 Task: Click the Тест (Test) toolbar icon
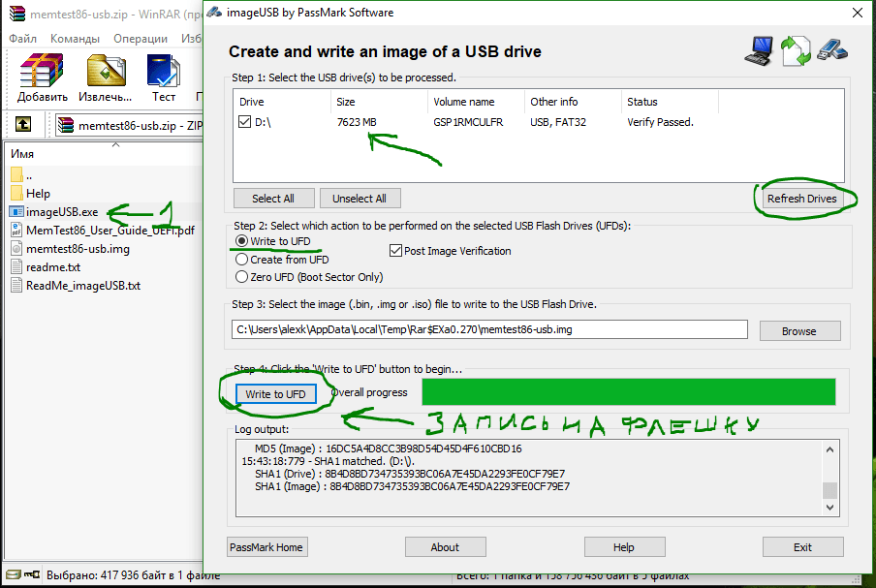coord(164,77)
